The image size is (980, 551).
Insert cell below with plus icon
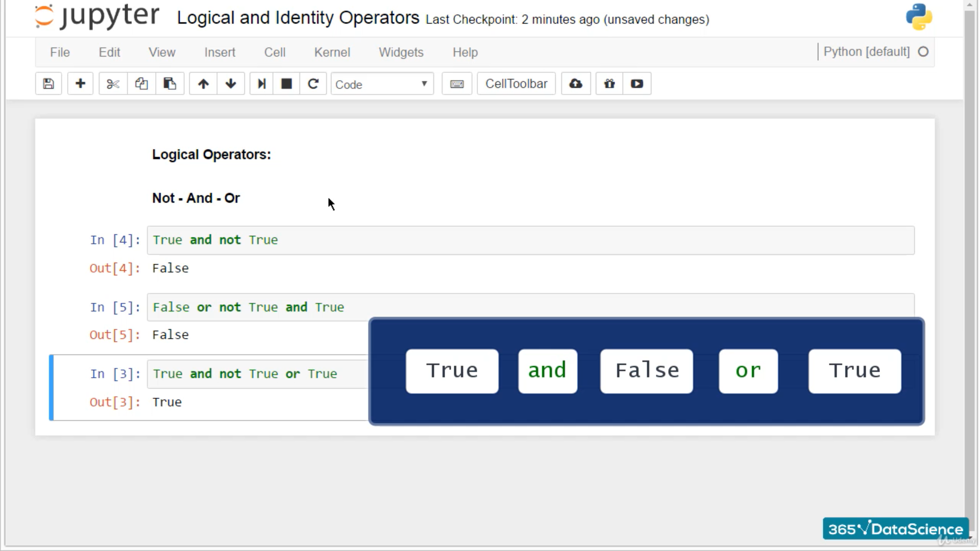coord(80,84)
